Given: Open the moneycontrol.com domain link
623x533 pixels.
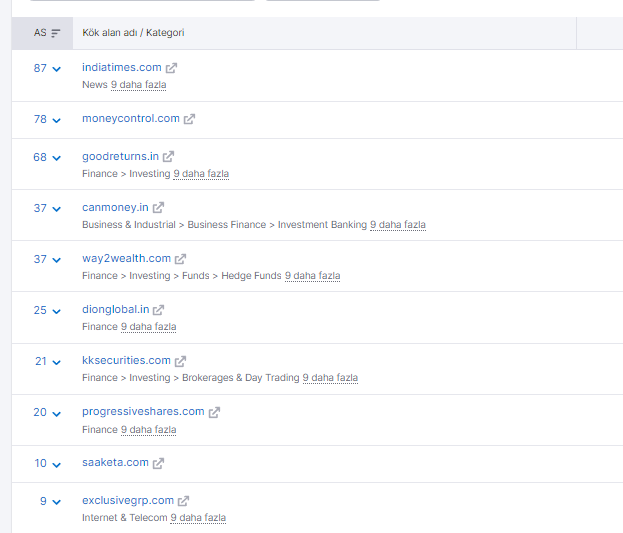Looking at the screenshot, I should click(x=131, y=118).
